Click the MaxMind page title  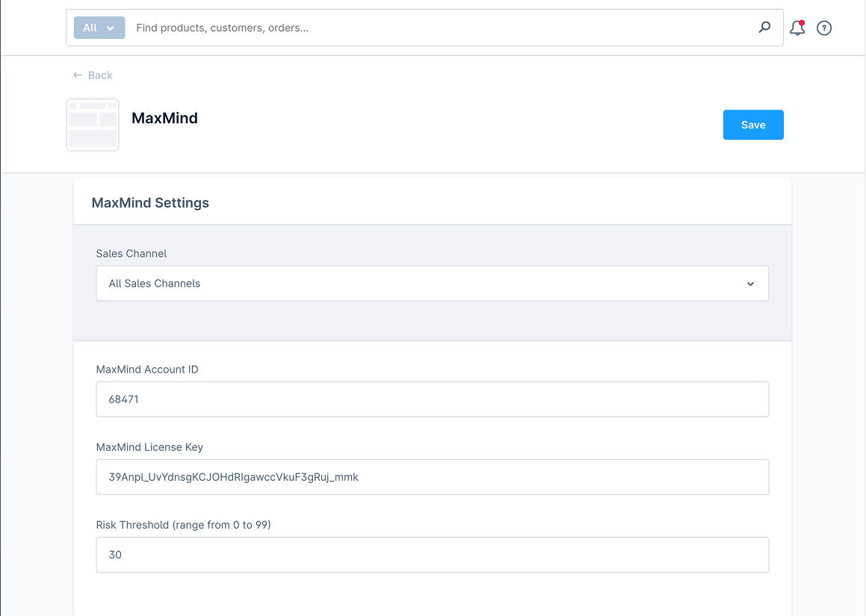(x=164, y=118)
